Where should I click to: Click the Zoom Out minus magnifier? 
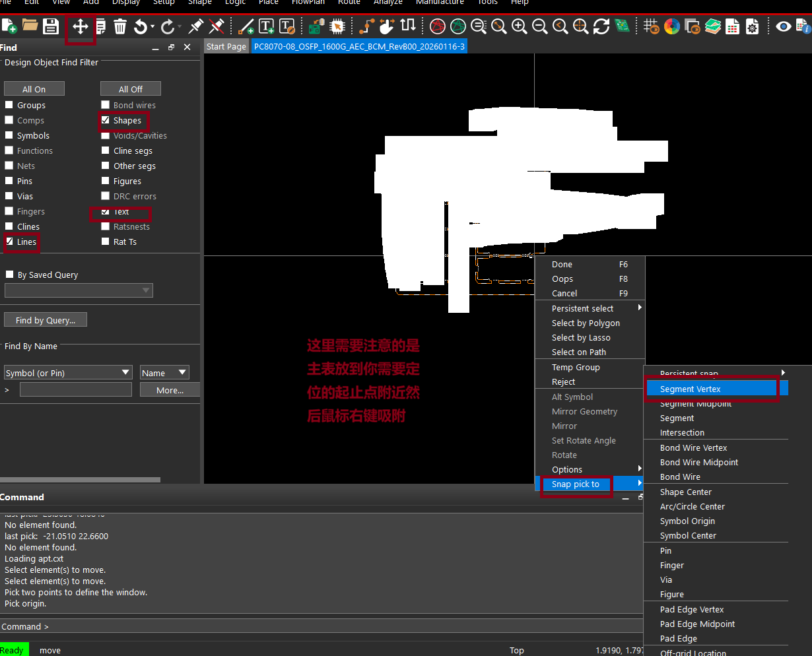point(540,26)
